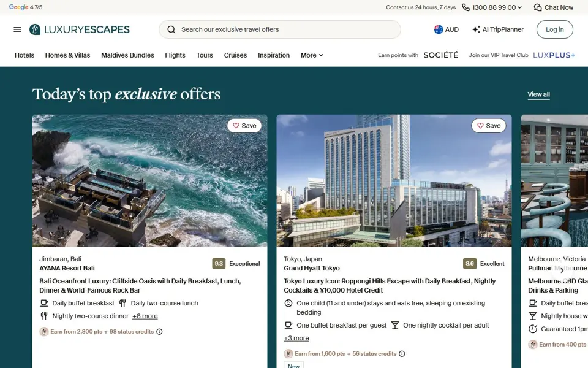Click heart icon on AYANA Resort Bali card
The height and width of the screenshot is (368, 588).
click(236, 125)
